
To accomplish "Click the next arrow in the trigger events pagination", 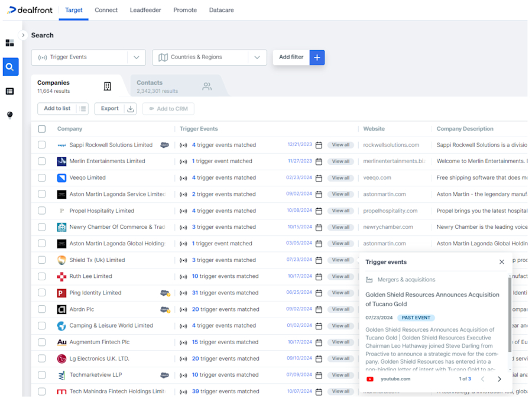I will 499,379.
